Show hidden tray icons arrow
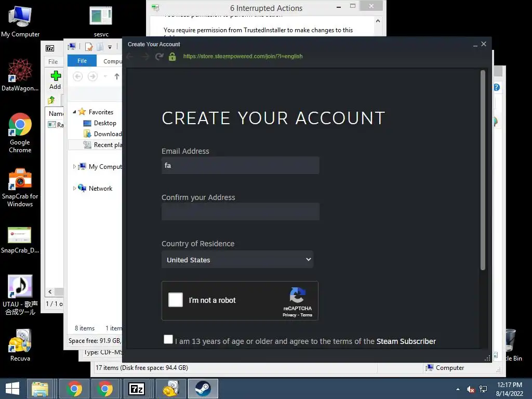 pos(458,389)
